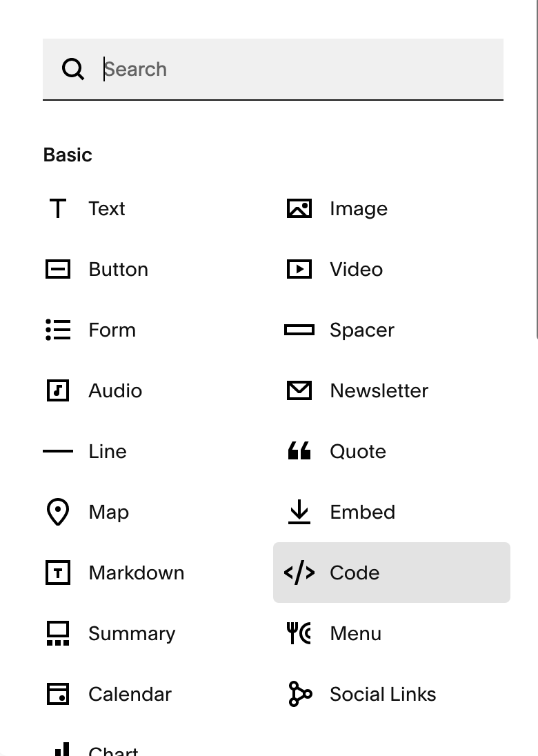Click the Embed download-arrow icon
Image resolution: width=538 pixels, height=756 pixels.
pos(299,512)
